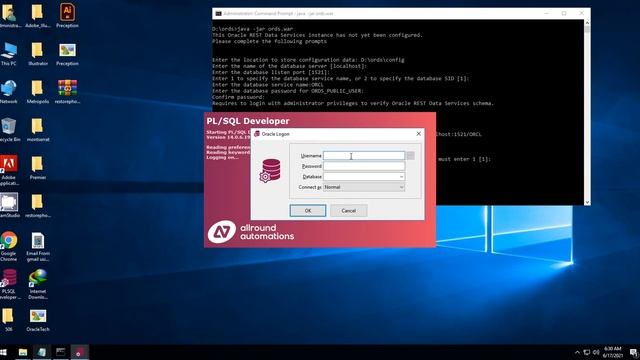Close the Oracle Logon dialog
This screenshot has width=640, height=360.
pyautogui.click(x=418, y=134)
